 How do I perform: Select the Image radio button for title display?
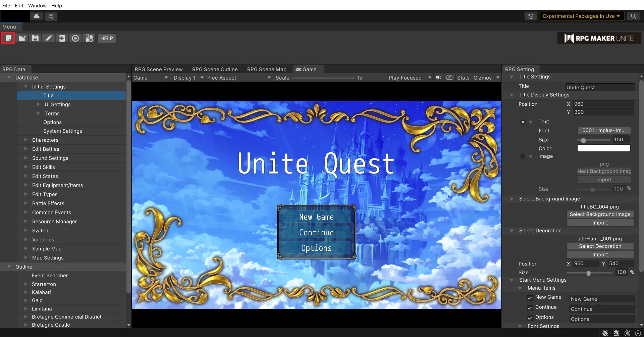tap(523, 156)
